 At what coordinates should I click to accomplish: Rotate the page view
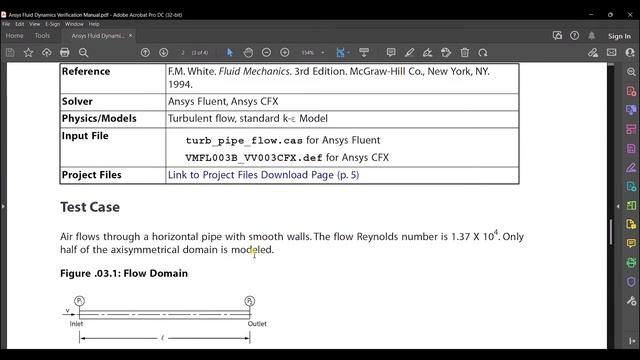(483, 53)
